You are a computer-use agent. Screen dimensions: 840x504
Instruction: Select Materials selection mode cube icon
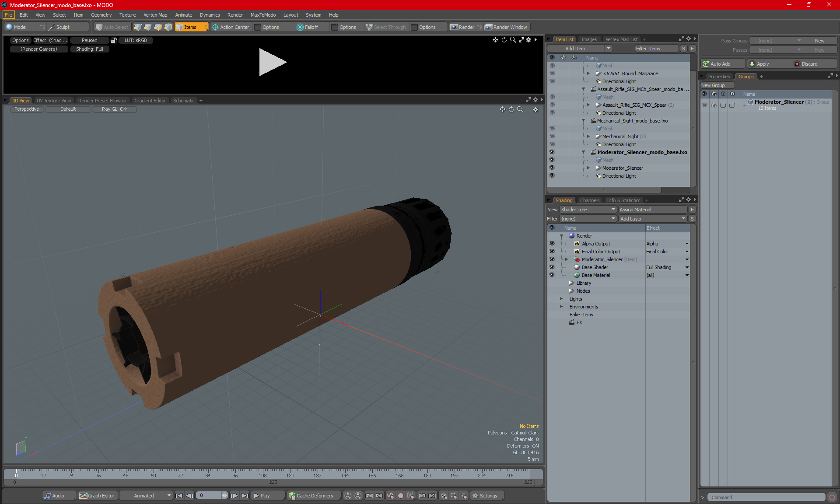pos(168,27)
